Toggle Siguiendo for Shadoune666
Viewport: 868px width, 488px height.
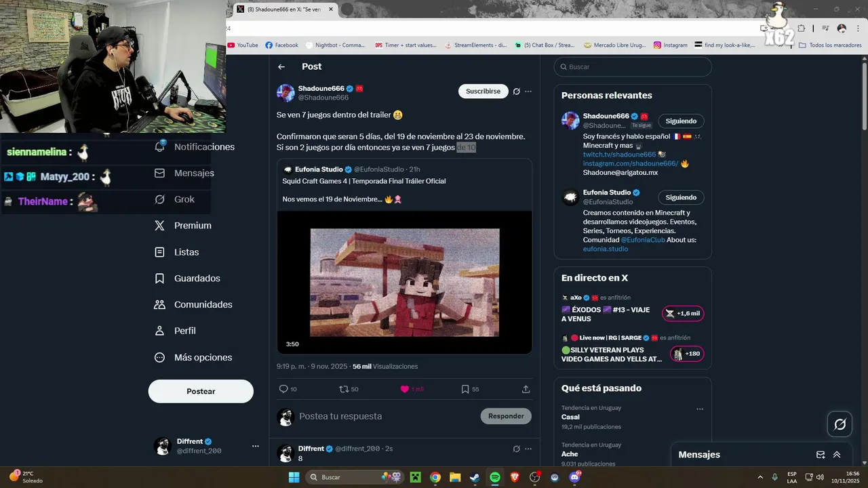point(681,121)
